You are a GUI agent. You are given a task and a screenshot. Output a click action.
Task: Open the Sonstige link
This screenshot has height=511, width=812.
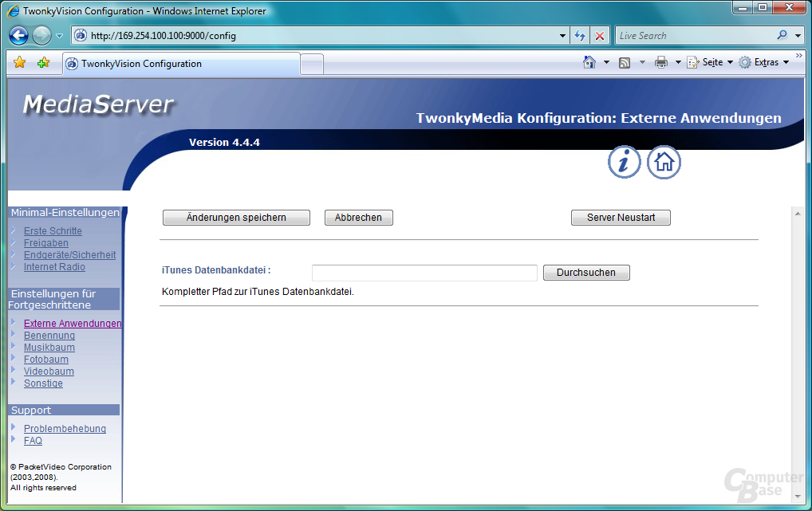tap(44, 383)
